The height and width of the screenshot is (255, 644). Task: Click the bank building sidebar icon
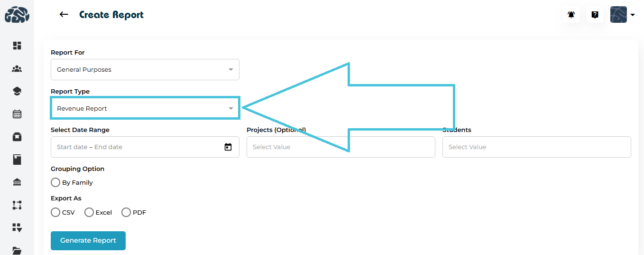(17, 182)
